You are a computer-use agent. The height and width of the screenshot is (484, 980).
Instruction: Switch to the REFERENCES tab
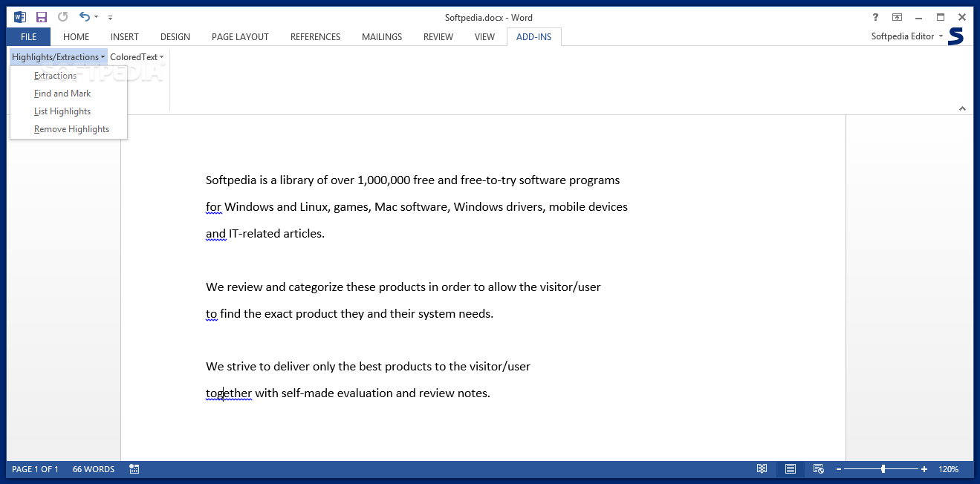pyautogui.click(x=315, y=36)
